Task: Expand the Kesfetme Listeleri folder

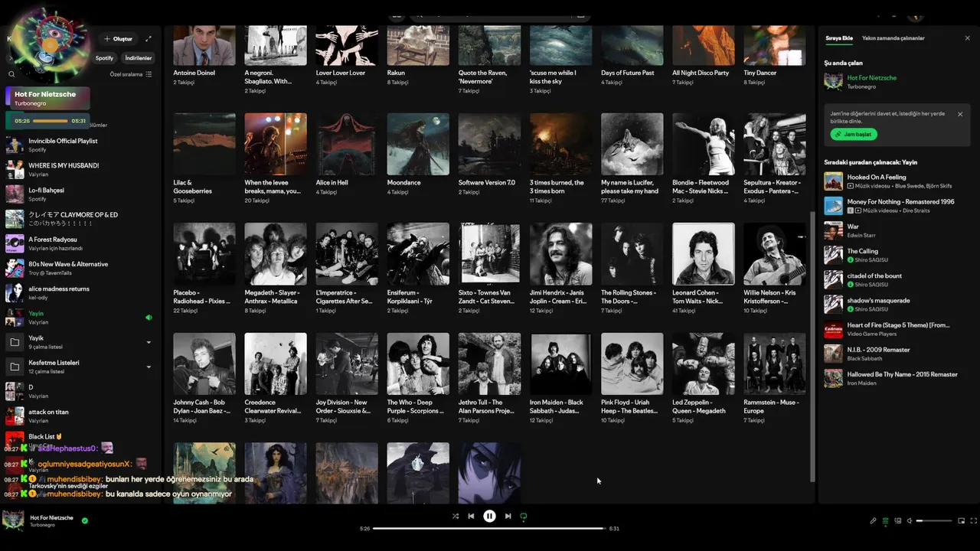Action: point(149,367)
